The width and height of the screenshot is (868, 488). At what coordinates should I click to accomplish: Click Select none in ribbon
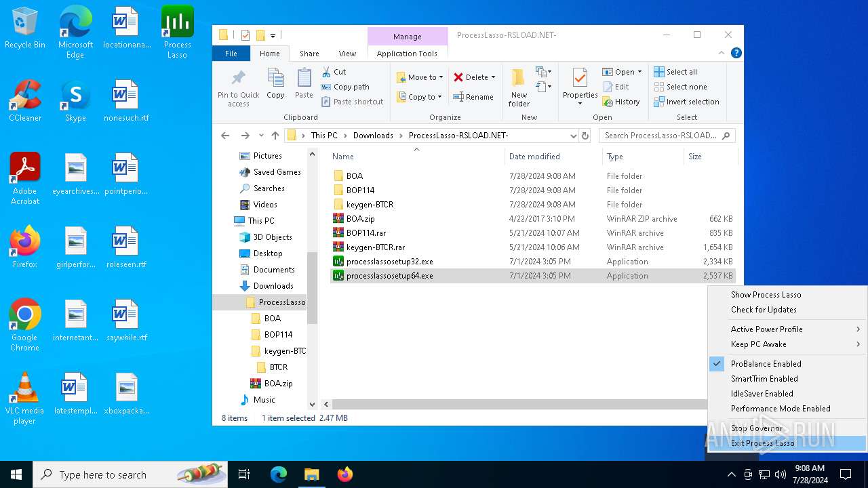(x=680, y=87)
